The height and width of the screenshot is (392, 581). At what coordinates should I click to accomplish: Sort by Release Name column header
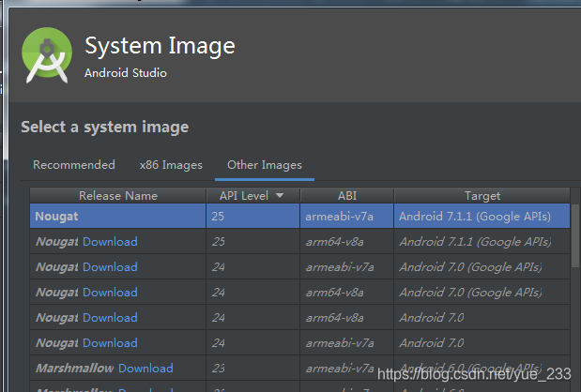pos(118,195)
